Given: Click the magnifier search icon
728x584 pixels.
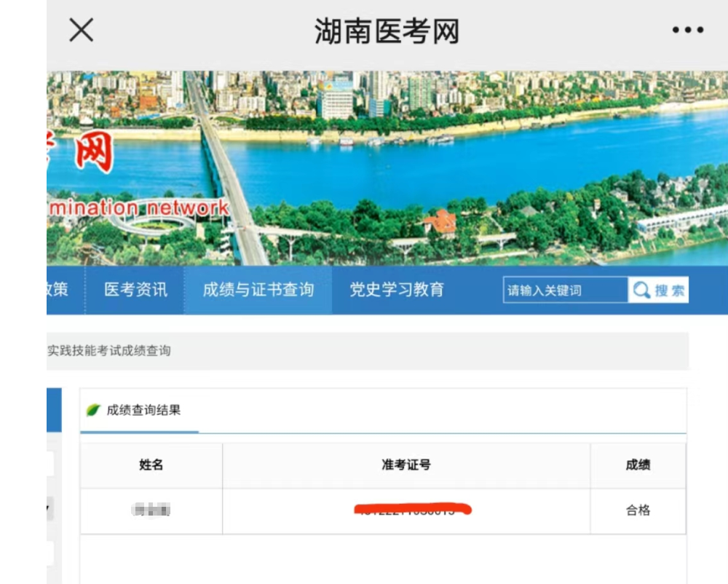Looking at the screenshot, I should (x=641, y=291).
